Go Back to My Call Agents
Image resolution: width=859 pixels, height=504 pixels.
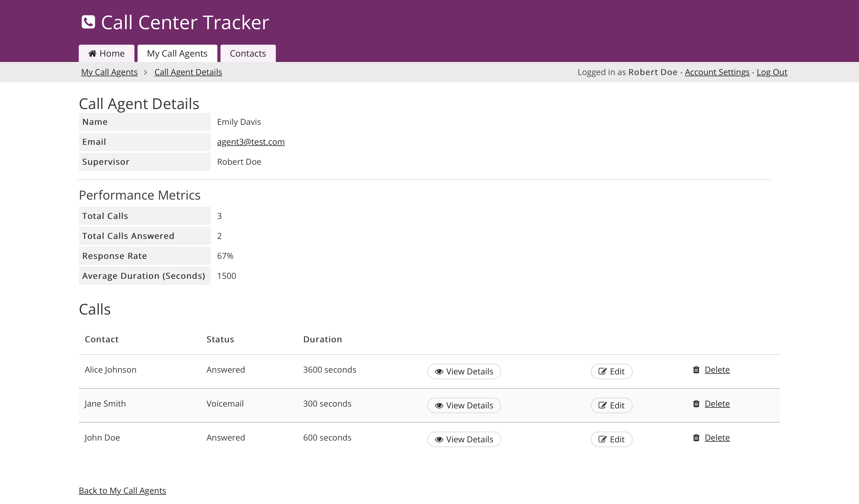tap(122, 490)
